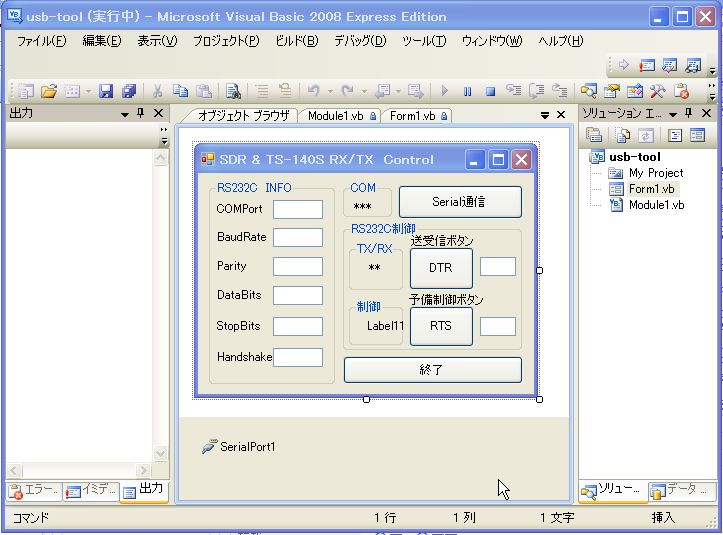Click the Find in Files icon

click(x=233, y=91)
